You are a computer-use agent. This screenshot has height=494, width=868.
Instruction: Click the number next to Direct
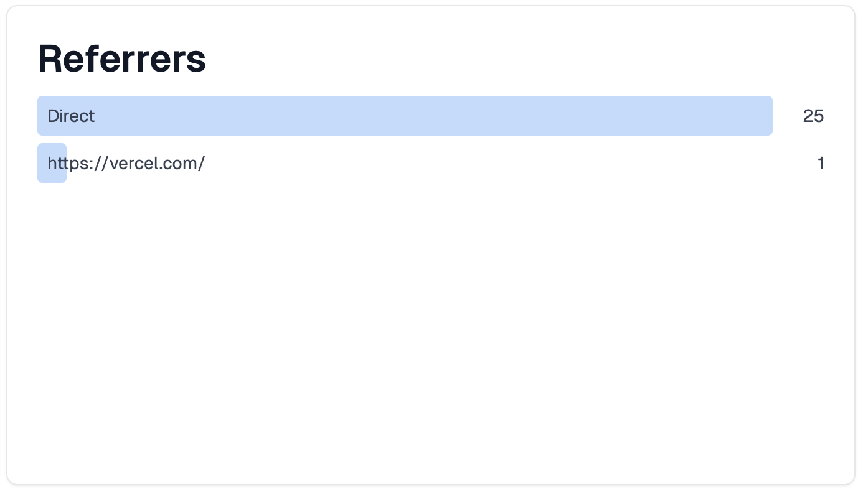pyautogui.click(x=813, y=116)
